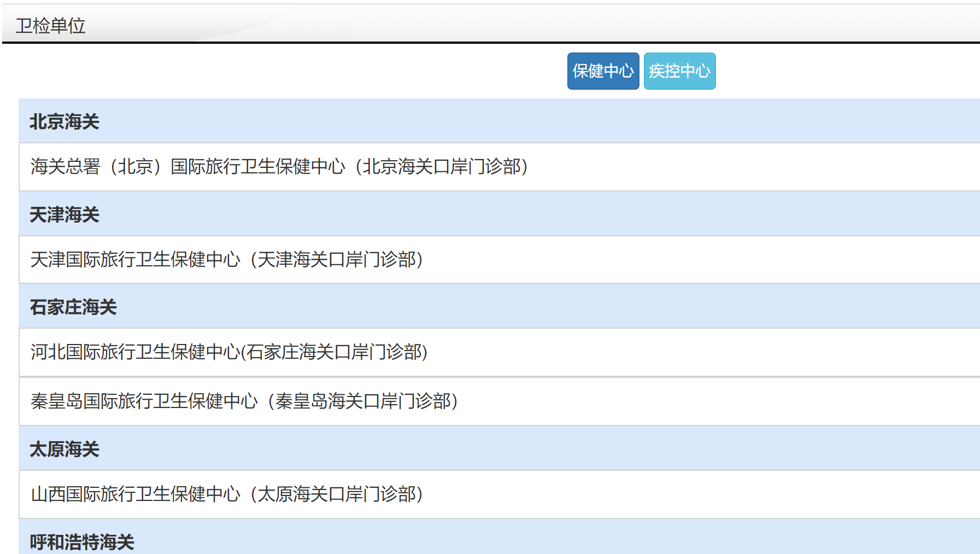
Task: Click the 海关总署 text in the Beijing row
Action: (x=66, y=167)
